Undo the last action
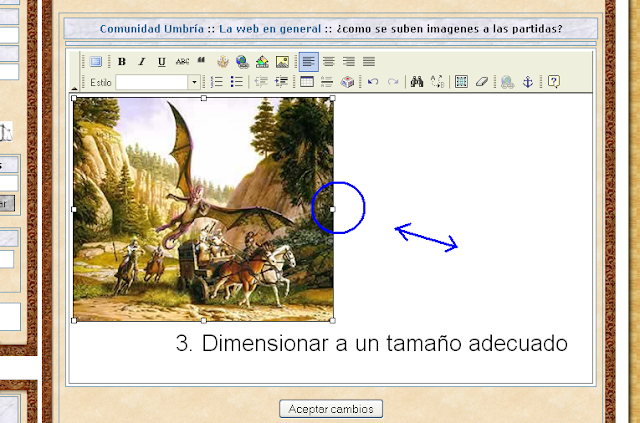 pos(373,82)
